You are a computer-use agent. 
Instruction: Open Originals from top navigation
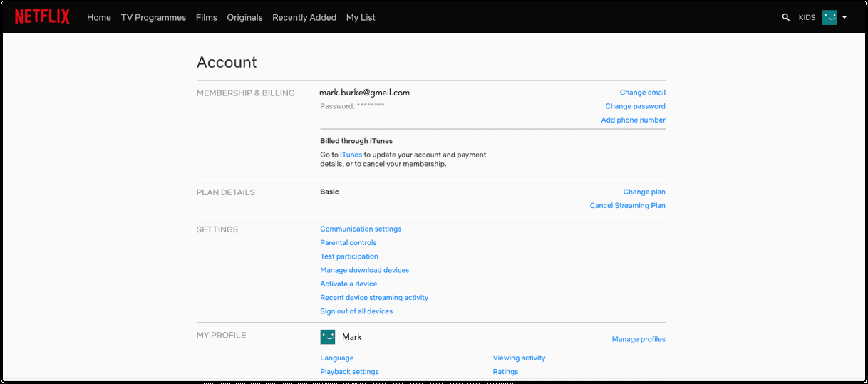point(244,17)
